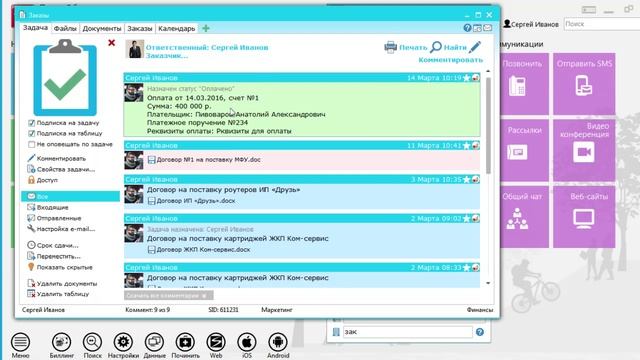Image resolution: width=640 pixels, height=360 pixels.
Task: Click the Печать printer button
Action: pos(405,47)
